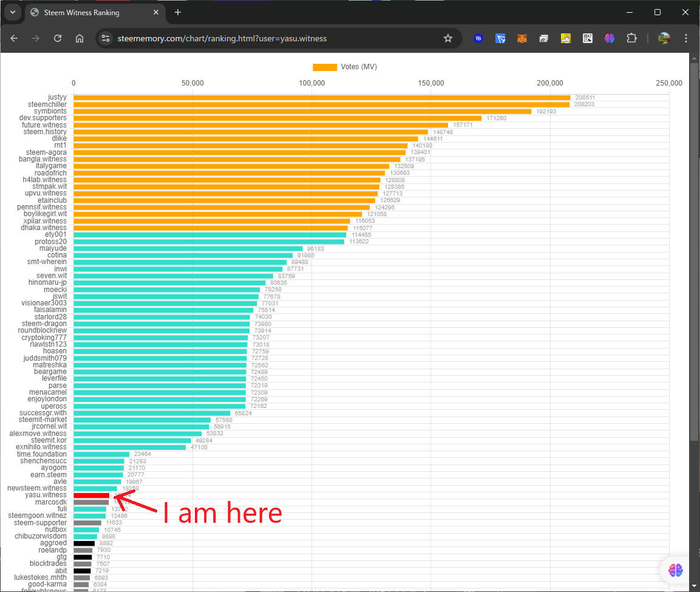Open the blue TronLink extension icon
The width and height of the screenshot is (700, 592).
pos(500,38)
